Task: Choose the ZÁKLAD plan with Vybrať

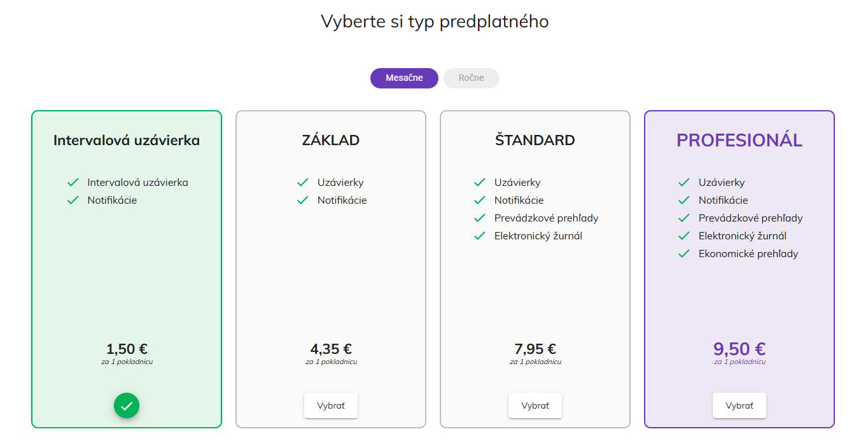Action: [331, 405]
